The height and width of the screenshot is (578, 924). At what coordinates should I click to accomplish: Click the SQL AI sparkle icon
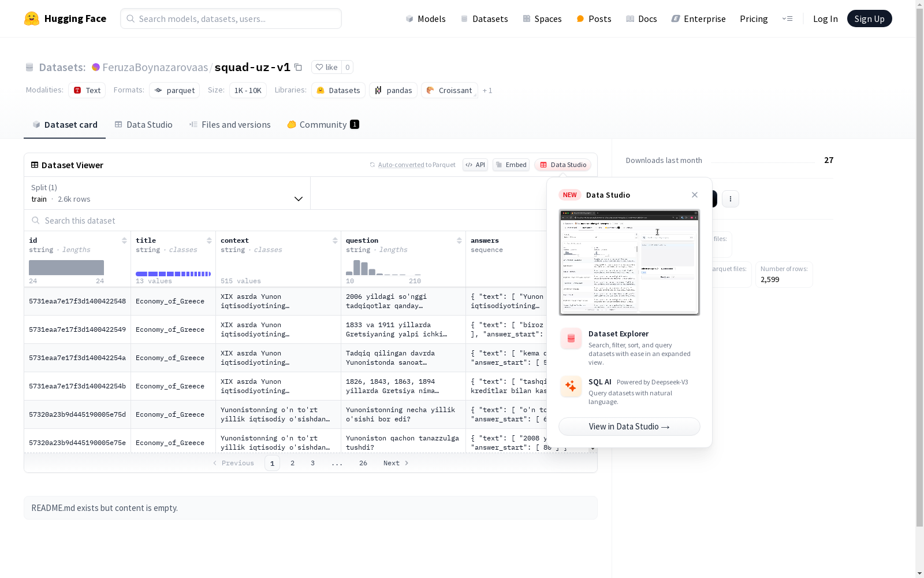571,387
